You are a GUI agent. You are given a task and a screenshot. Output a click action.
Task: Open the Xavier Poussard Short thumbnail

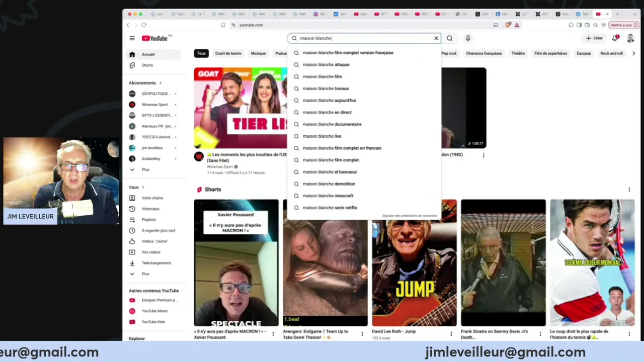tap(236, 263)
